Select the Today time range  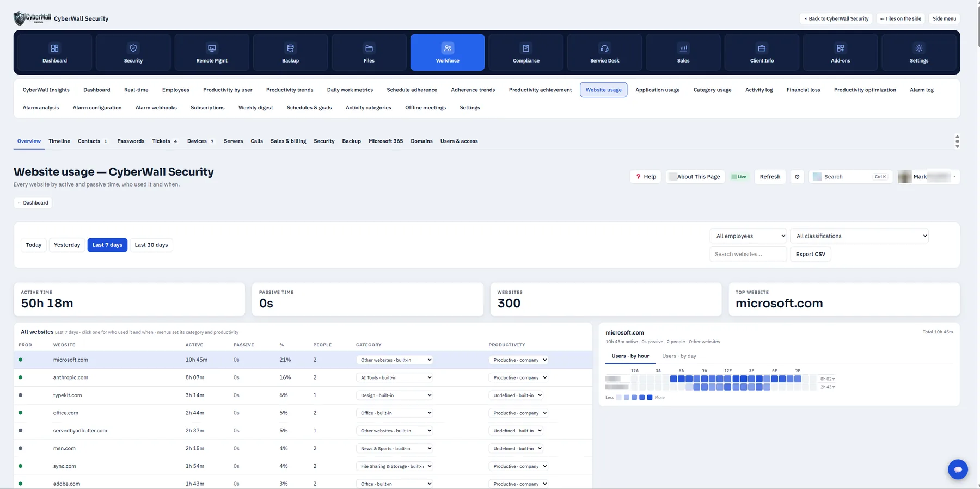coord(34,245)
